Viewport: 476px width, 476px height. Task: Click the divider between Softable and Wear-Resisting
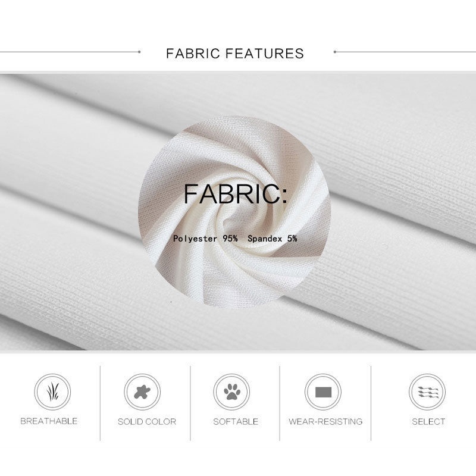(x=280, y=403)
